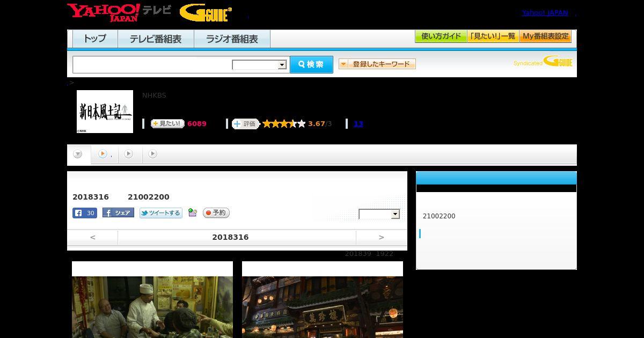Viewport: 644px width, 338px height.
Task: Open the 13 reviews link
Action: pos(358,124)
